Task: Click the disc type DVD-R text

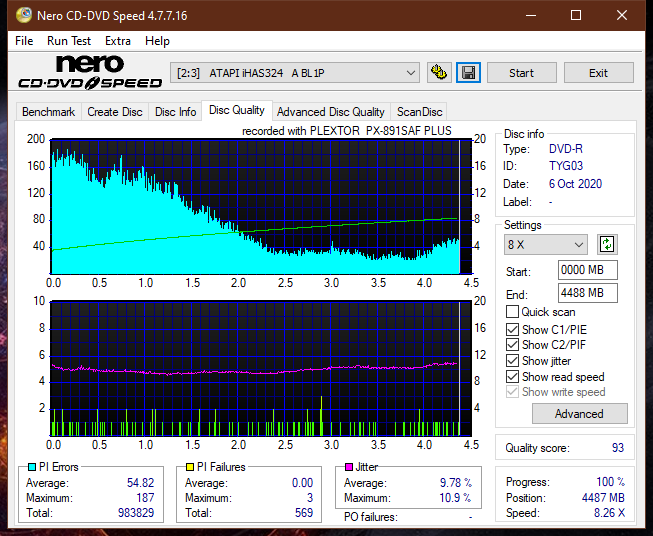Action: pyautogui.click(x=566, y=149)
